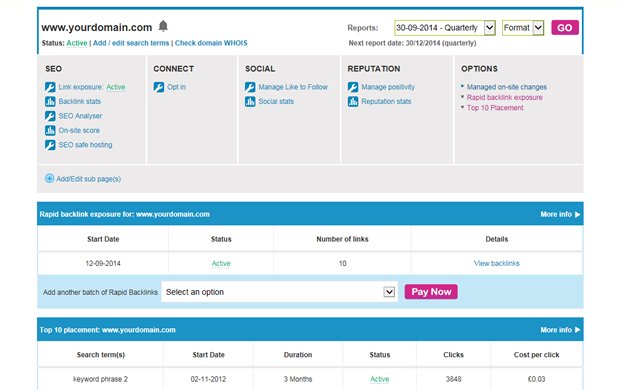620x390 pixels.
Task: Click the Clicks column header
Action: coord(454,355)
